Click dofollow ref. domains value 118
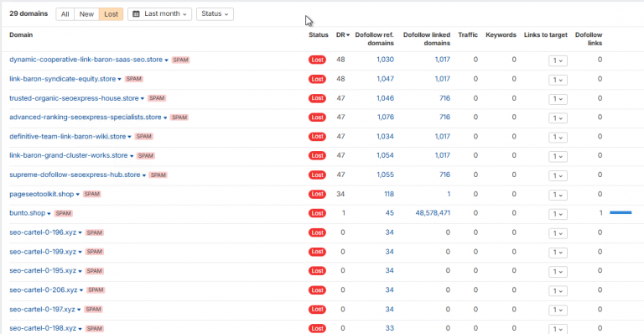Screen dimensions: 644x334 pyautogui.click(x=389, y=194)
